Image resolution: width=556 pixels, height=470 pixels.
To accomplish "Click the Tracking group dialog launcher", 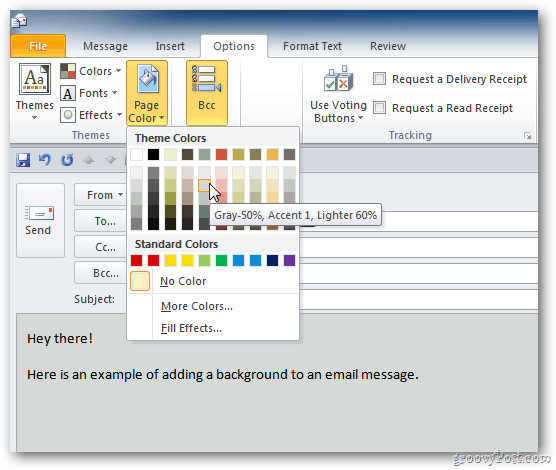I will [527, 136].
